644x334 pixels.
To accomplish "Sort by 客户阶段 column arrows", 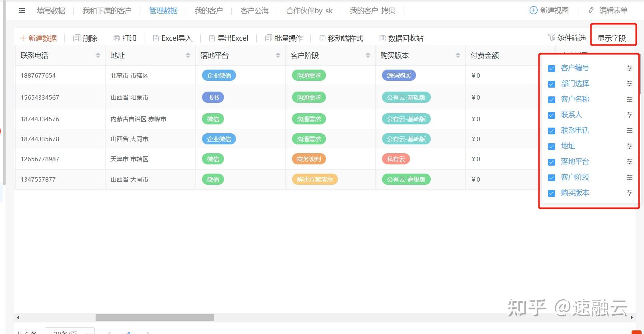I will (x=368, y=55).
